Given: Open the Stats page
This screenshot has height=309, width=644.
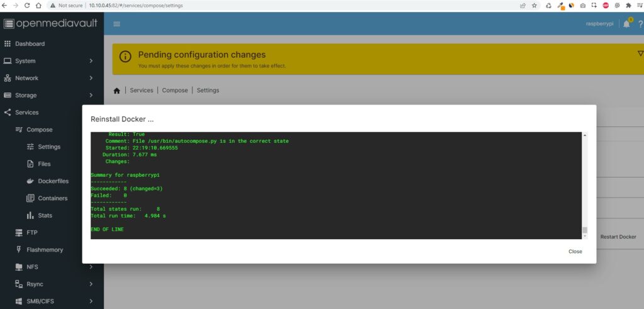Looking at the screenshot, I should [x=45, y=215].
